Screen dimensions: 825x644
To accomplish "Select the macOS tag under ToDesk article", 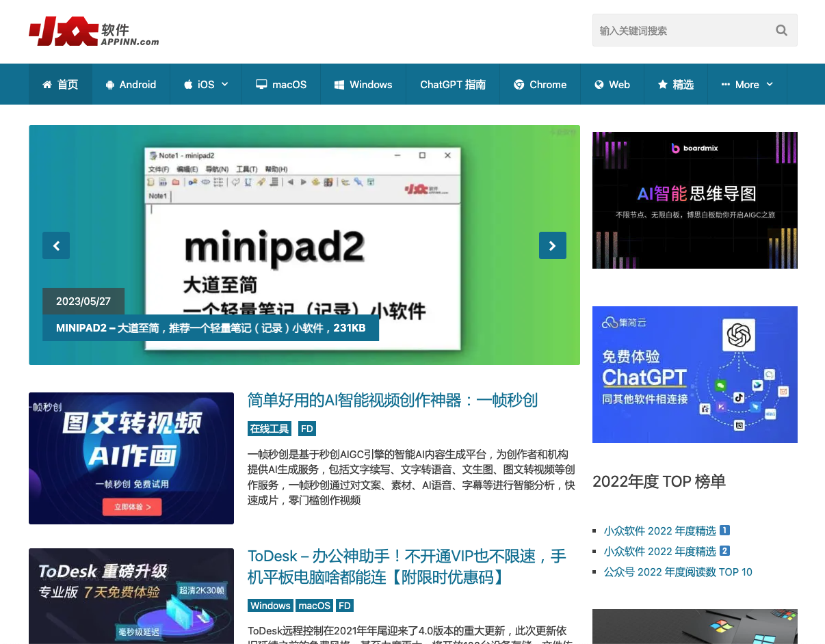I will click(315, 606).
